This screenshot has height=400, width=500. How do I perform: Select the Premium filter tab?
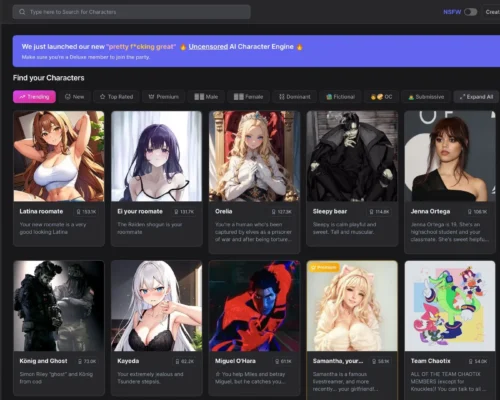(x=163, y=97)
